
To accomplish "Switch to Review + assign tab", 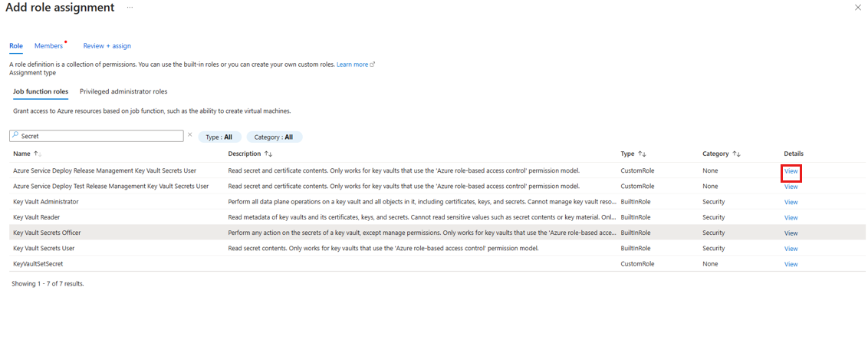I will pos(107,46).
